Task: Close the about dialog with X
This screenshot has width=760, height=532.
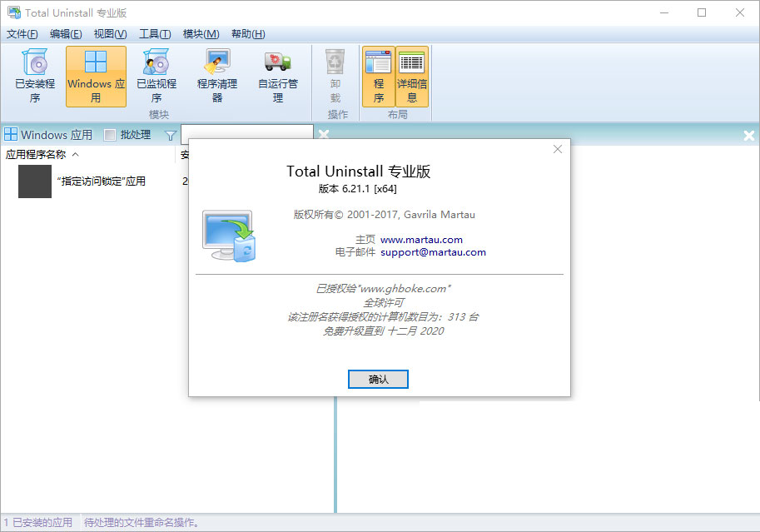Action: [x=558, y=149]
